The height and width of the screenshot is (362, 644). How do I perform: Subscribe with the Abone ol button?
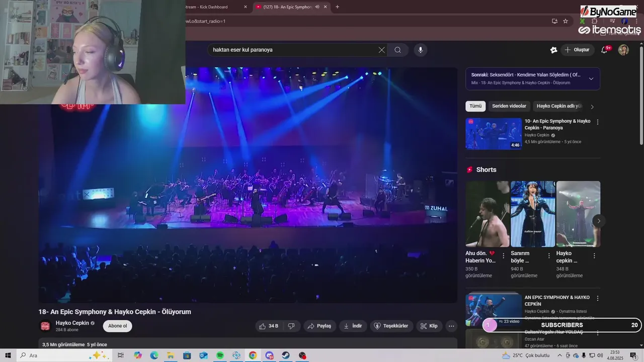[117, 326]
